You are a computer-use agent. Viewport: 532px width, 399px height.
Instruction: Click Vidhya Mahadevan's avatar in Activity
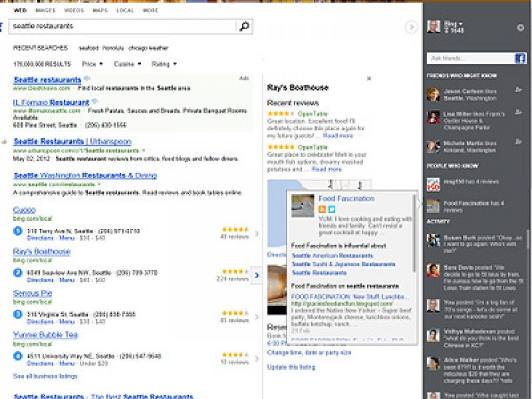[x=433, y=336]
